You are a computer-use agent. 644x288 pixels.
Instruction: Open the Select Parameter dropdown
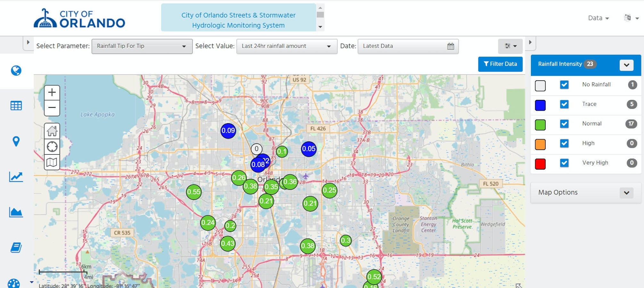pos(142,46)
